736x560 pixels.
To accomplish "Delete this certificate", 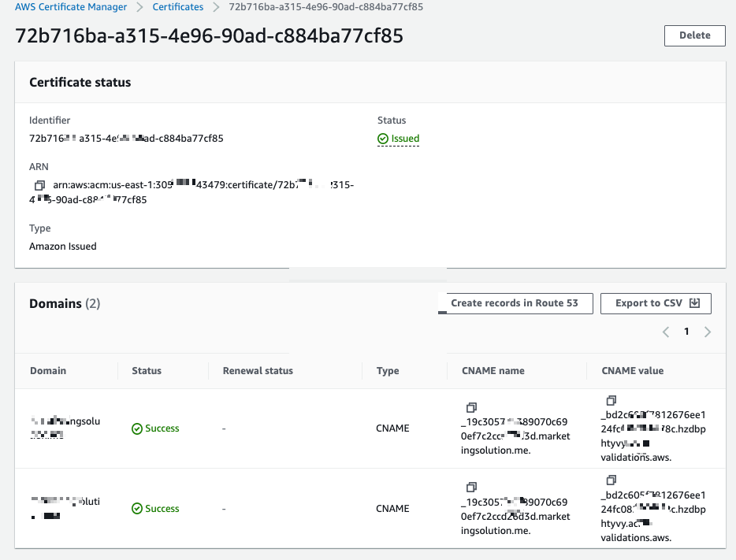I will (x=695, y=35).
